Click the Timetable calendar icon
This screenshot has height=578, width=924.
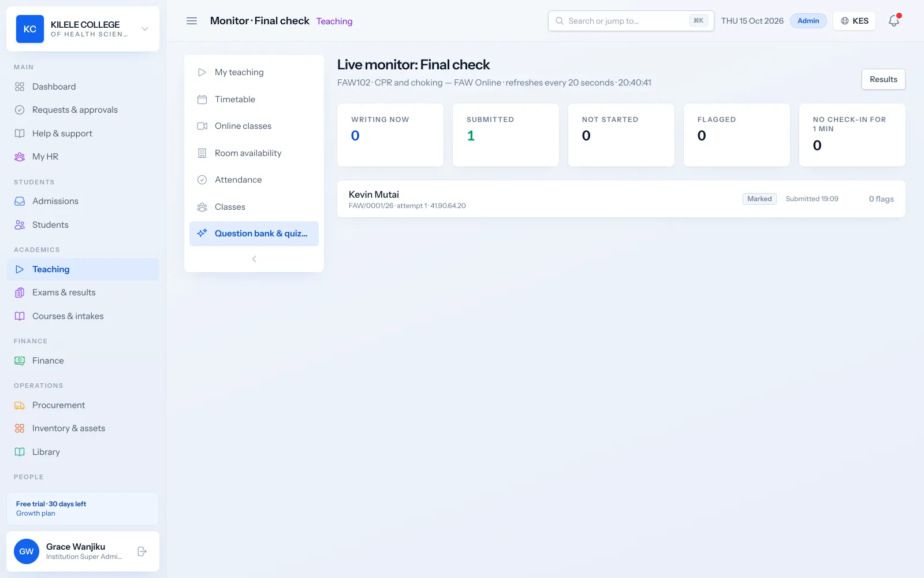coord(202,99)
